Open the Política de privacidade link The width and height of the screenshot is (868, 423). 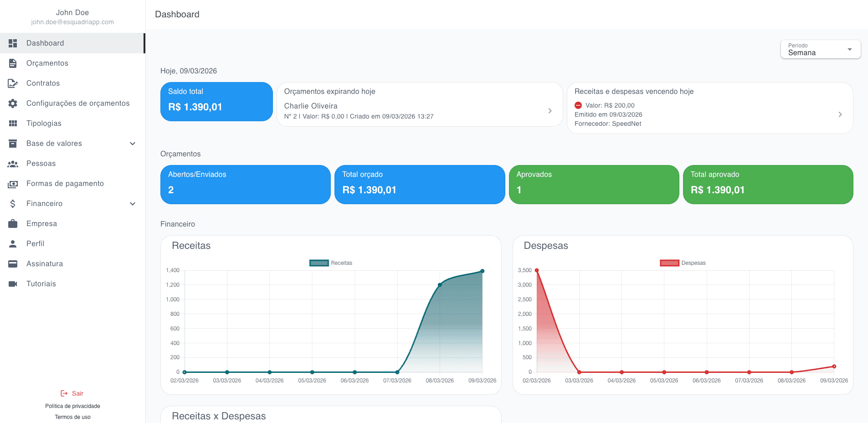72,406
